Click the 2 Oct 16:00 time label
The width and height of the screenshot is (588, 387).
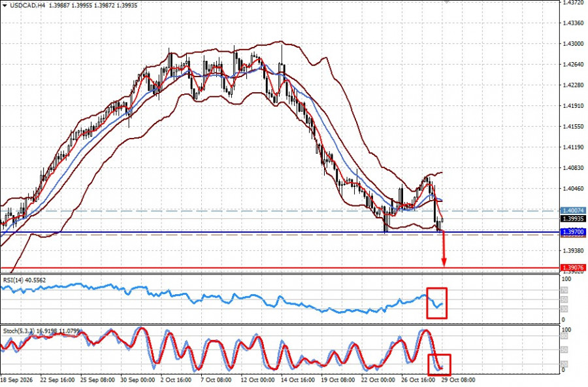(x=176, y=380)
